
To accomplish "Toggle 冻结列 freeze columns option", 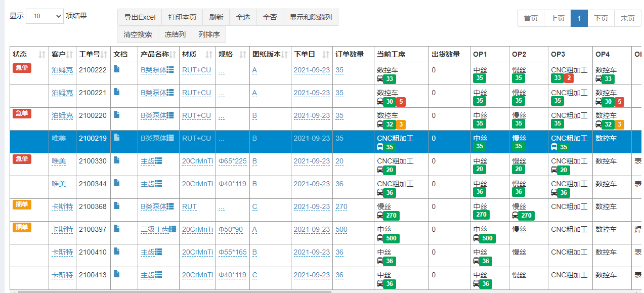I will pyautogui.click(x=175, y=34).
